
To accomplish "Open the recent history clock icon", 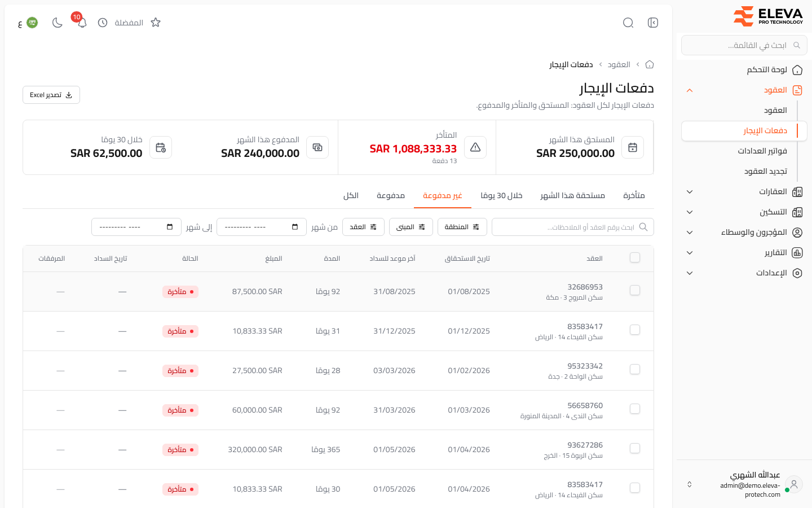I will click(103, 23).
